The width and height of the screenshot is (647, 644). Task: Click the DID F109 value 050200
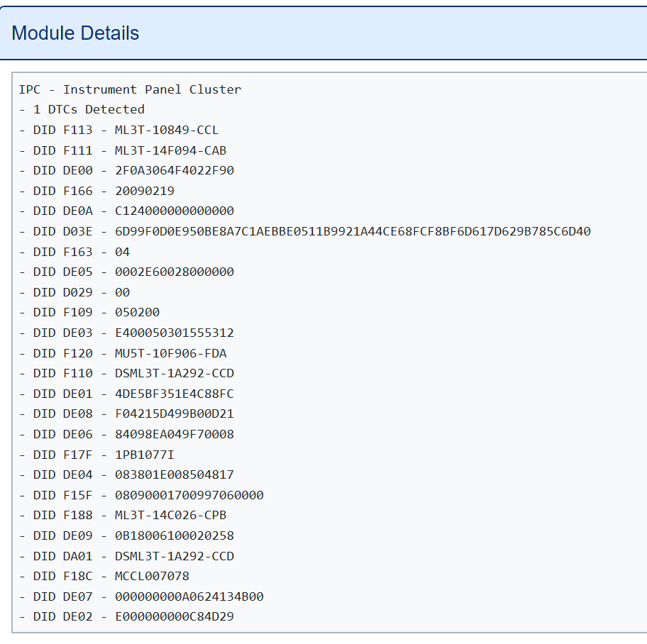(105, 312)
